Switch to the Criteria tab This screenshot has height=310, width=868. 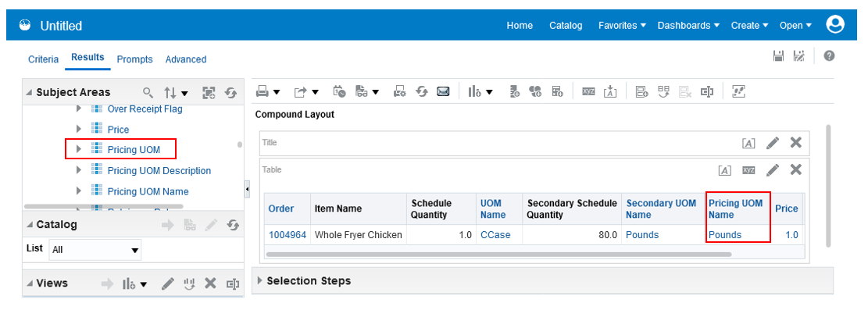point(43,59)
